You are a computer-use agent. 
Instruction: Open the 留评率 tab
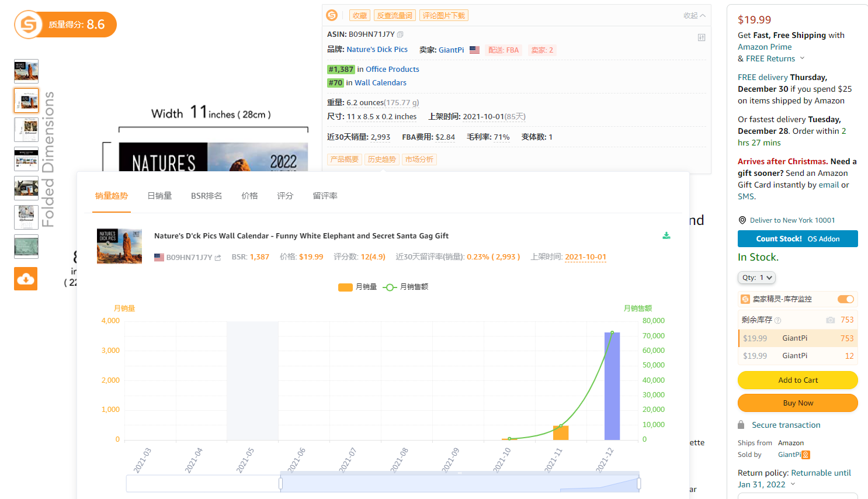click(x=325, y=196)
